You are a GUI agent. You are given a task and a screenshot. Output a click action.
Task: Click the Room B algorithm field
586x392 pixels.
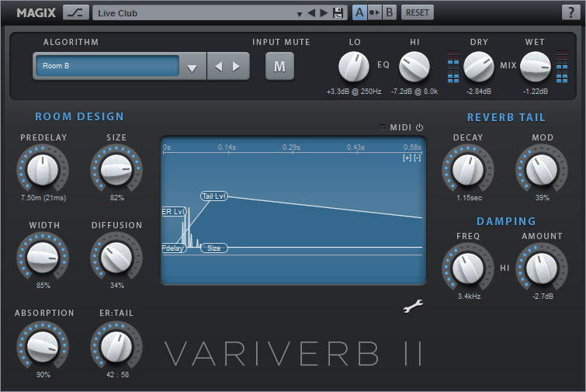(x=108, y=66)
